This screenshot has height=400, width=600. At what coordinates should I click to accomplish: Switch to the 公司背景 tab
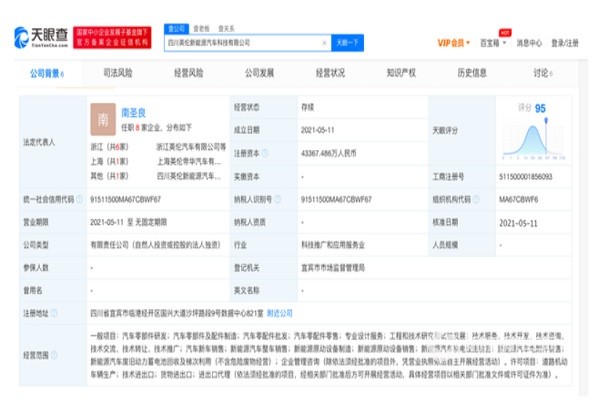47,73
